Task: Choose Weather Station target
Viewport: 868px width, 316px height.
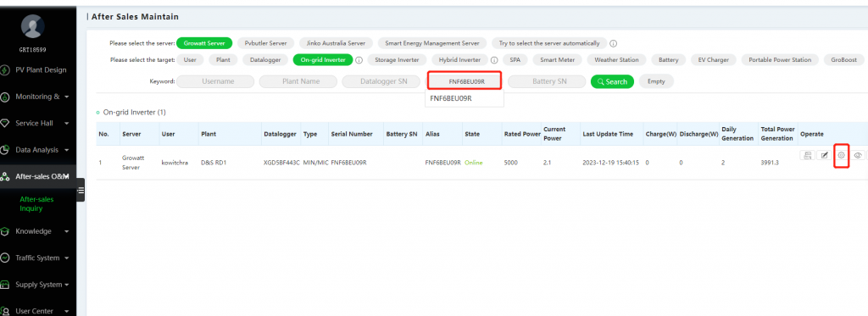Action: [616, 60]
